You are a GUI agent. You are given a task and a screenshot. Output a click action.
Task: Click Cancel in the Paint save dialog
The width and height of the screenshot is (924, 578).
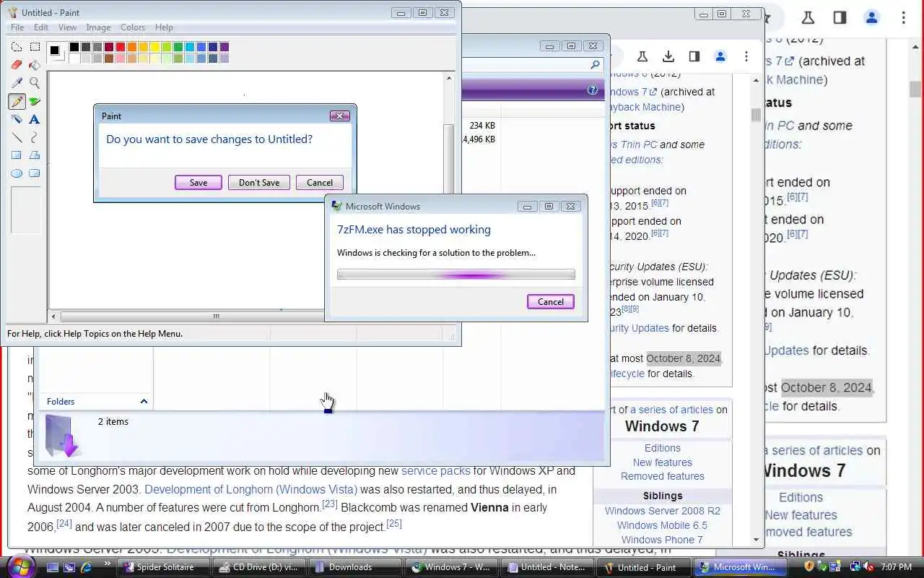point(320,183)
